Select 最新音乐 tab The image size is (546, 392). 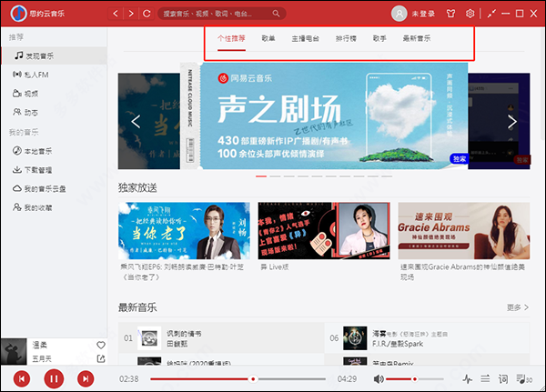coord(417,38)
